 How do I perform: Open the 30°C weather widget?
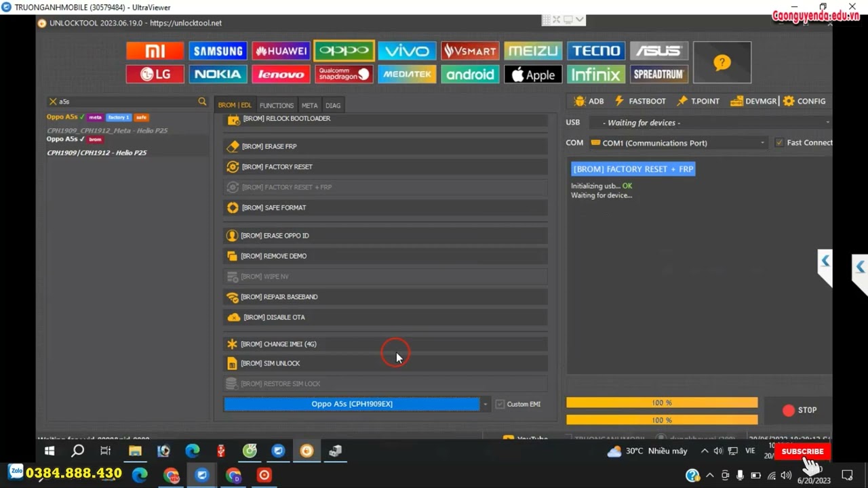(648, 451)
